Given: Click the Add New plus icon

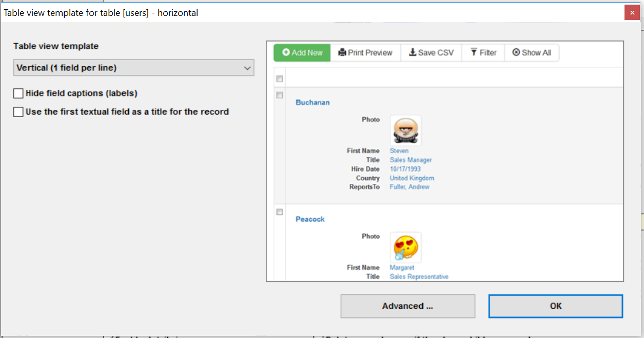Looking at the screenshot, I should click(x=286, y=52).
